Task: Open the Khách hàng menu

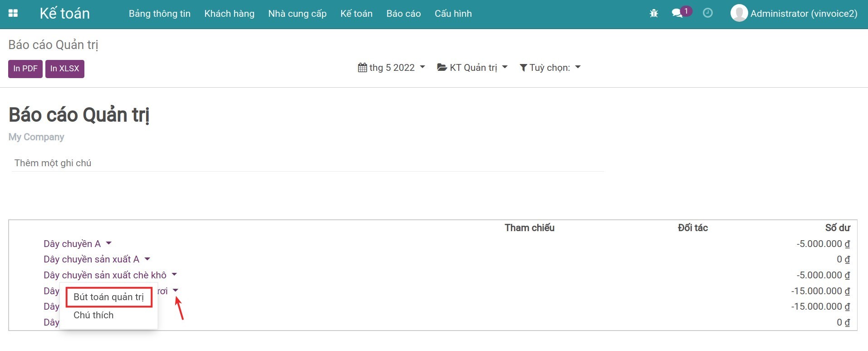Action: pyautogui.click(x=229, y=14)
